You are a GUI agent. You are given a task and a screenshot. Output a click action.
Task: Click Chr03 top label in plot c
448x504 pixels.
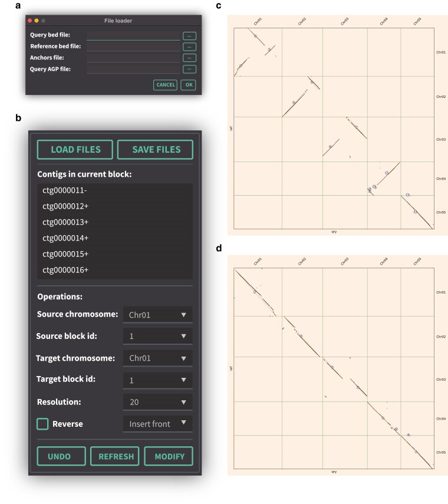344,22
